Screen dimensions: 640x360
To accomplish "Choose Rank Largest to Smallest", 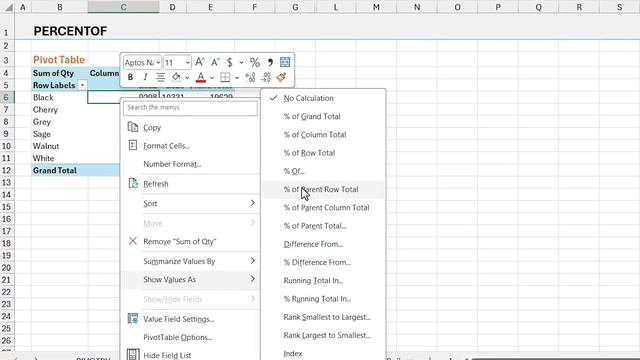I will coord(327,336).
